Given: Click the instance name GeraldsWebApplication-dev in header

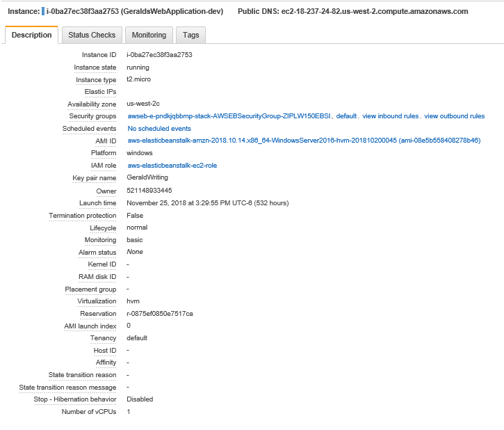Looking at the screenshot, I should click(172, 11).
